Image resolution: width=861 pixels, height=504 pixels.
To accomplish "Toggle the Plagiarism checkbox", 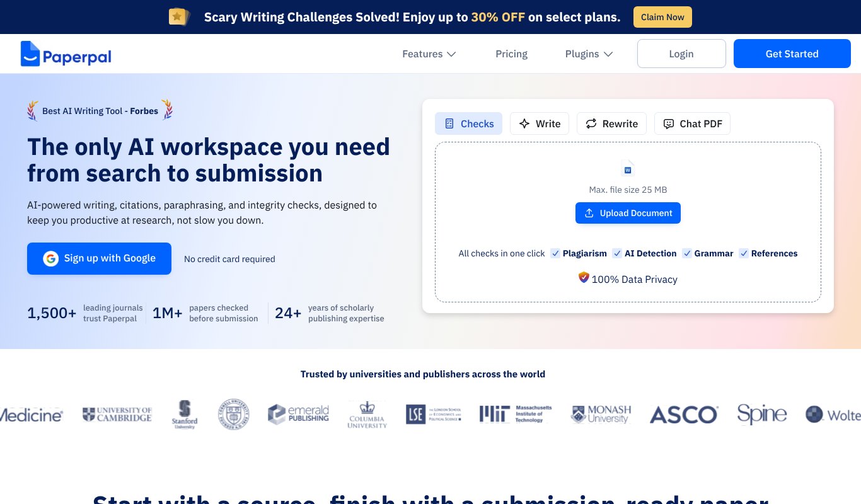I will pos(555,253).
